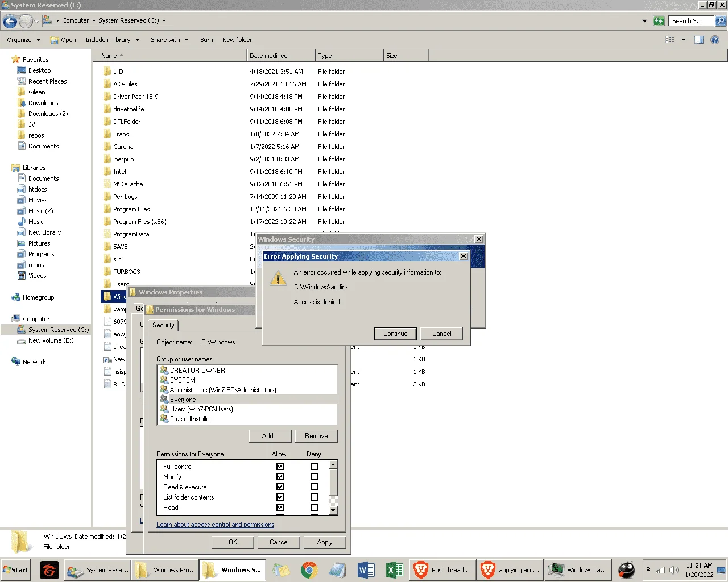
Task: Click the search magnifier icon
Action: pos(721,21)
